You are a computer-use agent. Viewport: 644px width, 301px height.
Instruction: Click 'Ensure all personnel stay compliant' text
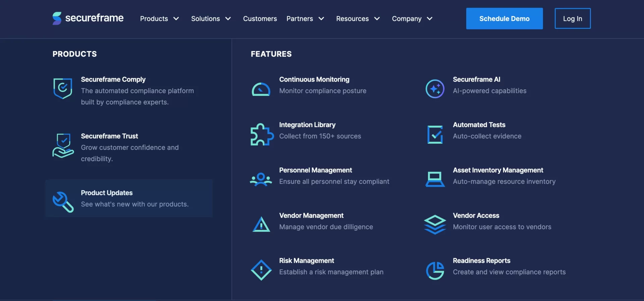pyautogui.click(x=334, y=182)
